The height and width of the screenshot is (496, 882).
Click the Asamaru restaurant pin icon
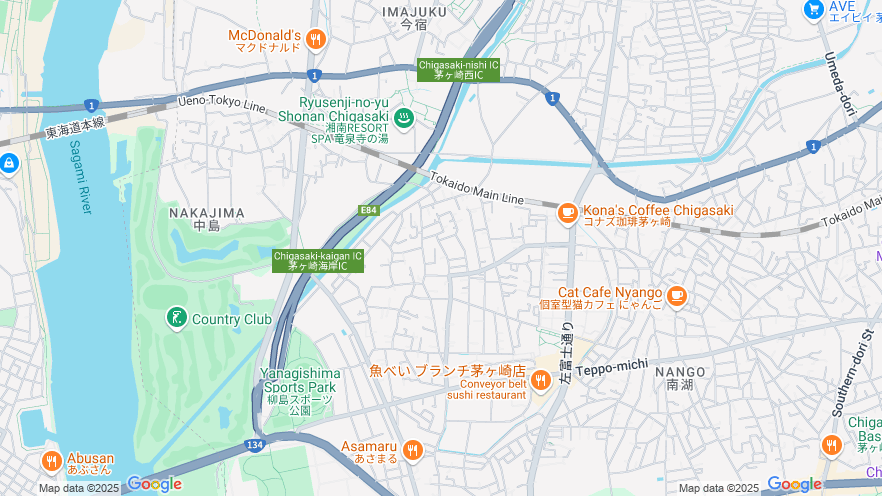(x=412, y=450)
